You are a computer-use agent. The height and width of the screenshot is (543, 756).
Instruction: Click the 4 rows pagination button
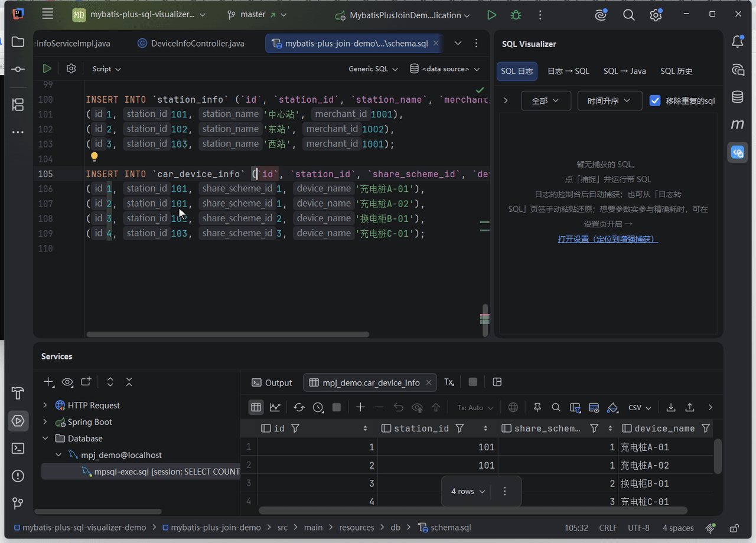tap(468, 491)
